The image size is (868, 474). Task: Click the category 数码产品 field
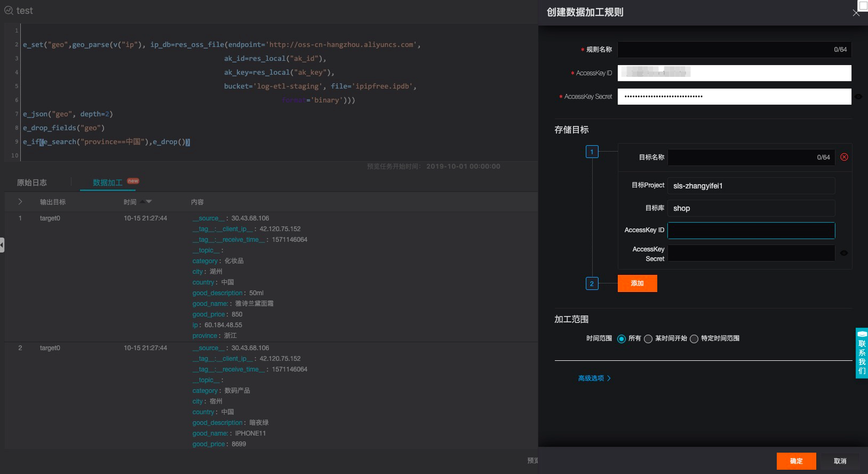coord(221,391)
